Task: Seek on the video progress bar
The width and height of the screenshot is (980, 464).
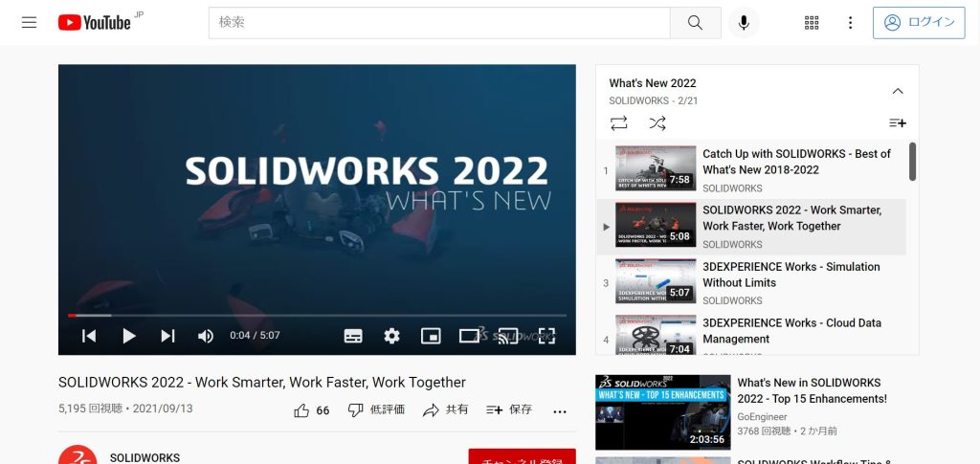Action: pyautogui.click(x=317, y=316)
